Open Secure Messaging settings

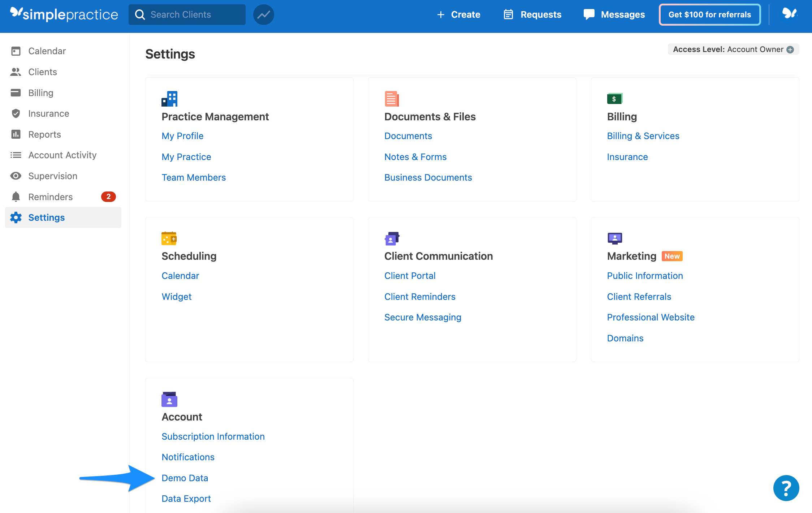[x=423, y=317]
